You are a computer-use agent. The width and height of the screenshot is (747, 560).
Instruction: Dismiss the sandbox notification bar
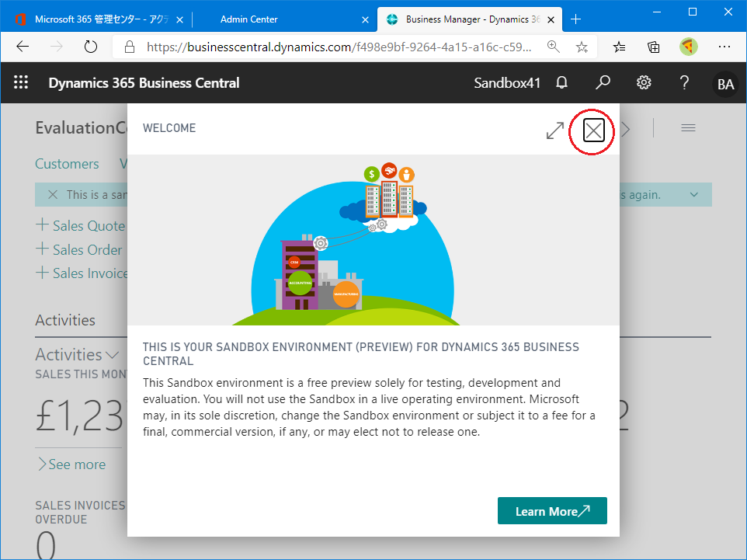53,194
